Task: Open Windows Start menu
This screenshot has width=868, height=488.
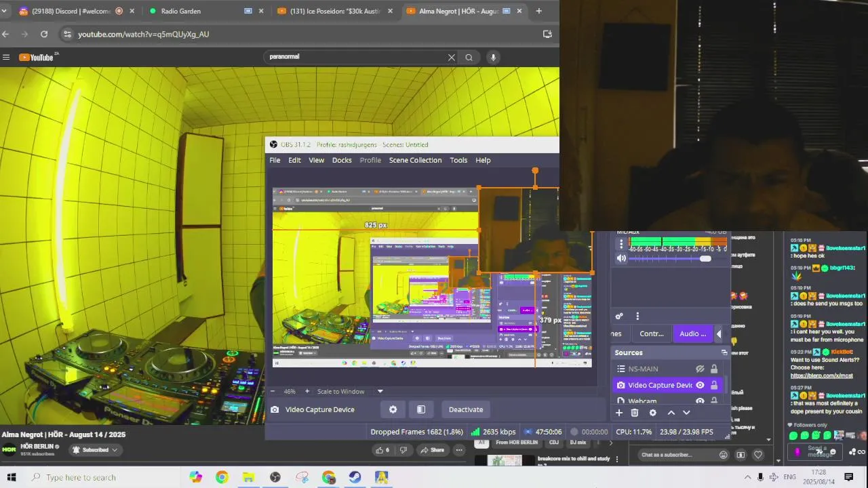Action: click(x=11, y=477)
